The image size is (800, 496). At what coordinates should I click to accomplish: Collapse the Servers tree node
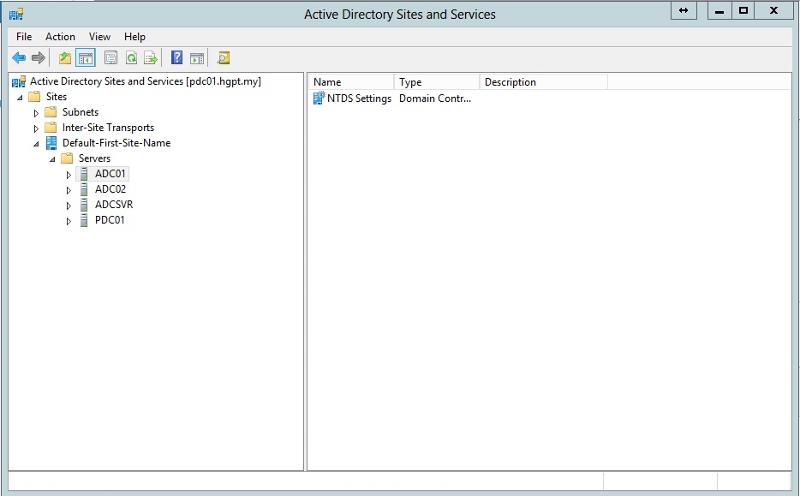53,159
